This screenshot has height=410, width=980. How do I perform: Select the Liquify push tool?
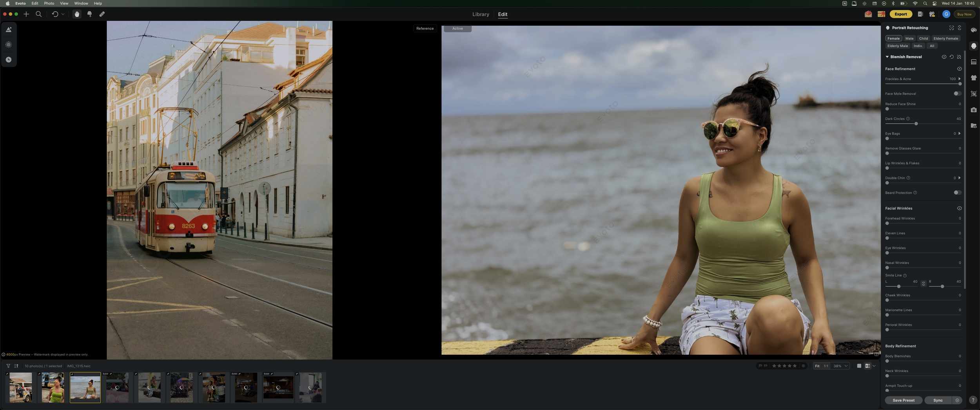coord(89,14)
